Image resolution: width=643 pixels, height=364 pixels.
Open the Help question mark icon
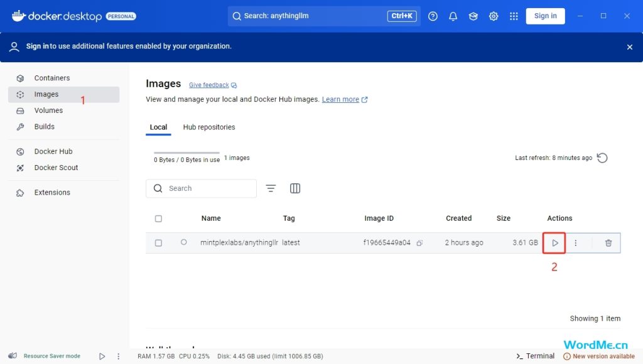pyautogui.click(x=433, y=16)
